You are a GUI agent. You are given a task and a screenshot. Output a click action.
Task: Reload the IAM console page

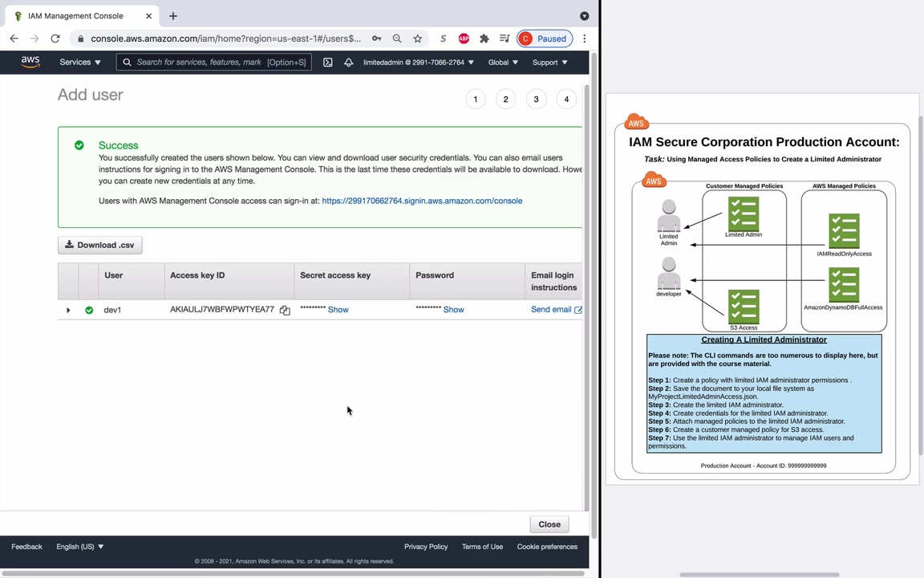(x=55, y=39)
